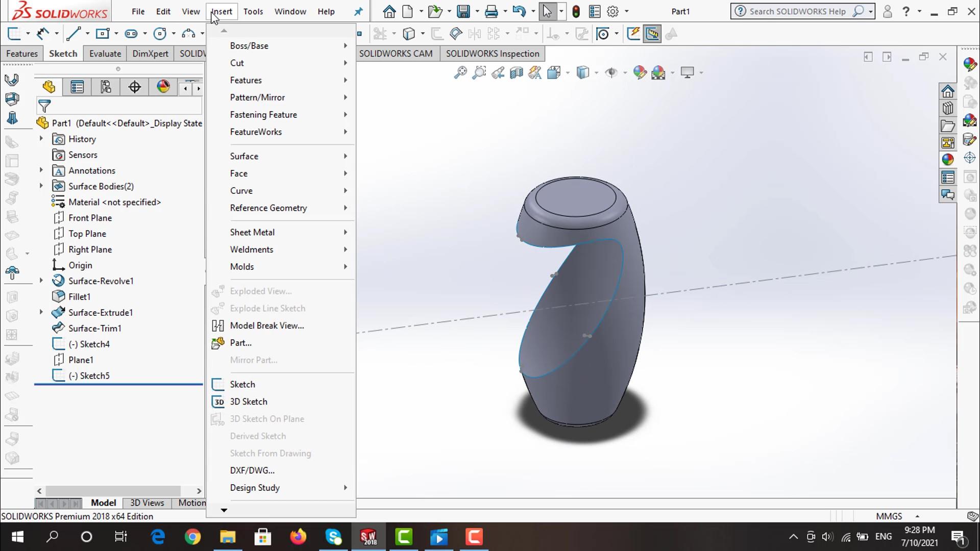Viewport: 980px width, 551px height.
Task: Toggle the pin menu bar icon
Action: point(358,11)
